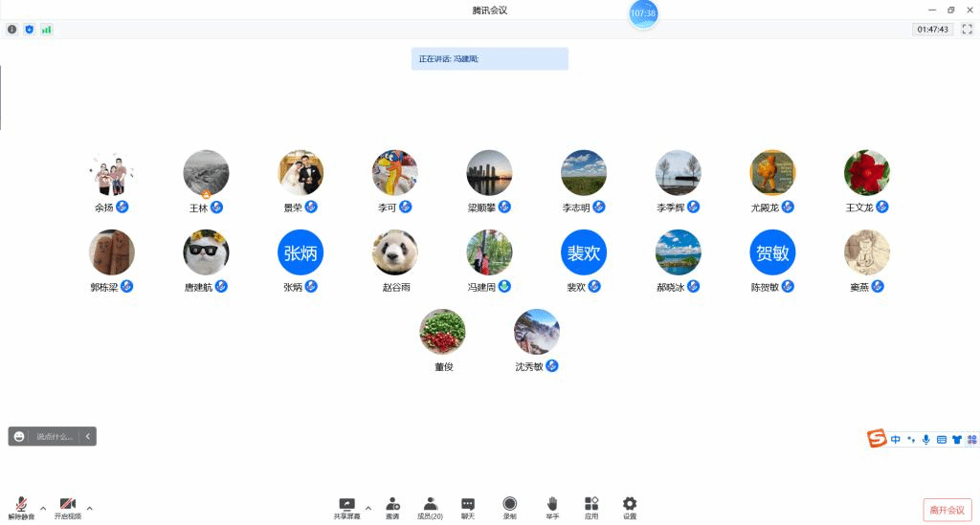
Task: Expand audio options arrow beside microphone
Action: click(43, 508)
